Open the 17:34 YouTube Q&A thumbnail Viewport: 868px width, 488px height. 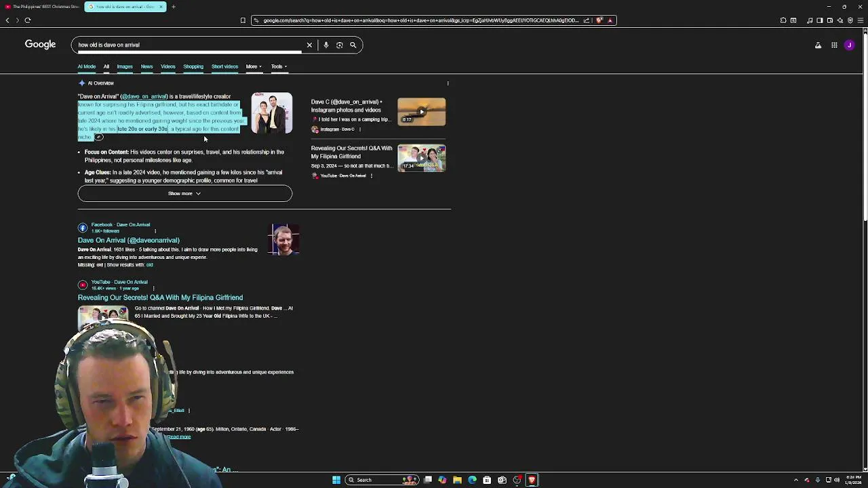pos(422,158)
